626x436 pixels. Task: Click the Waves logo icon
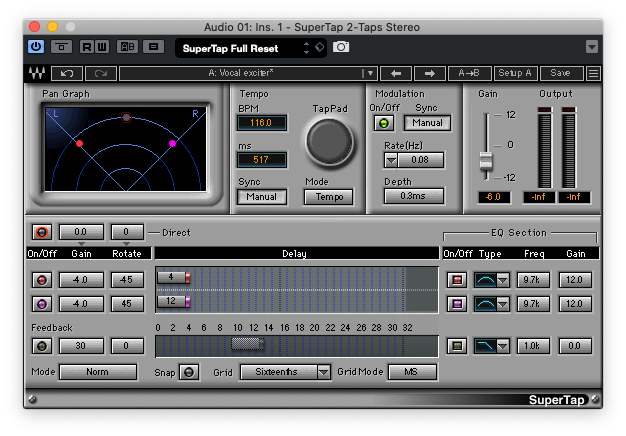pos(37,73)
